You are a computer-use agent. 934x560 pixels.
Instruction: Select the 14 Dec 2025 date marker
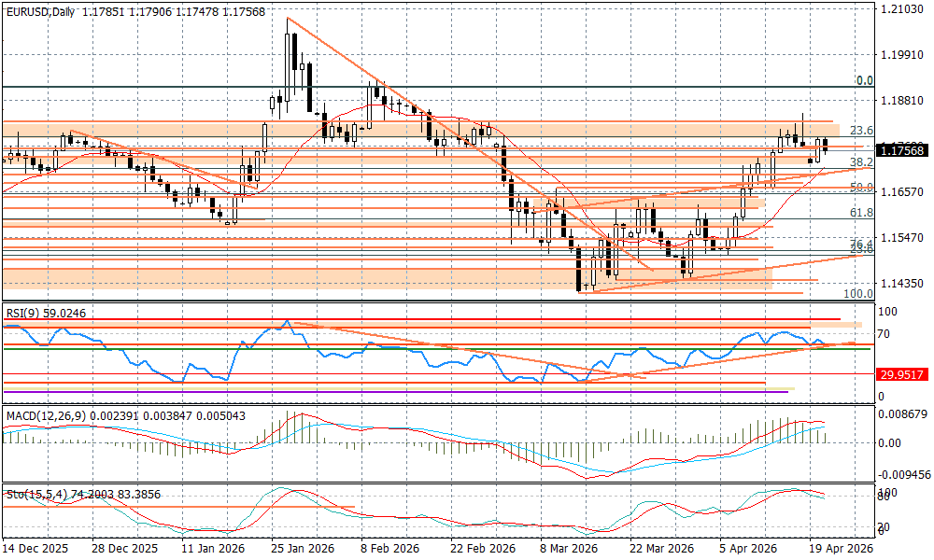point(33,550)
